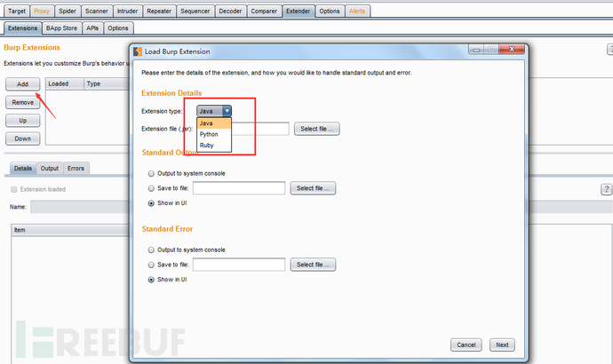Close the Load Burp Extension dialog

pyautogui.click(x=511, y=49)
